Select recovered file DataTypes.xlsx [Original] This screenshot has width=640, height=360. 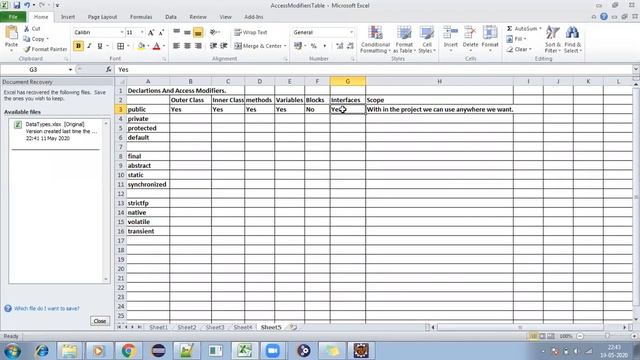57,131
